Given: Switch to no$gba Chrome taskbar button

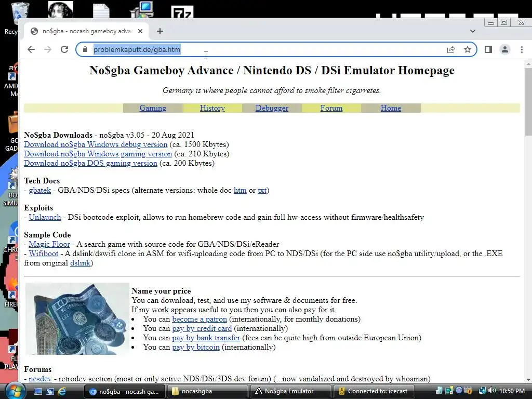Looking at the screenshot, I should click(124, 391).
